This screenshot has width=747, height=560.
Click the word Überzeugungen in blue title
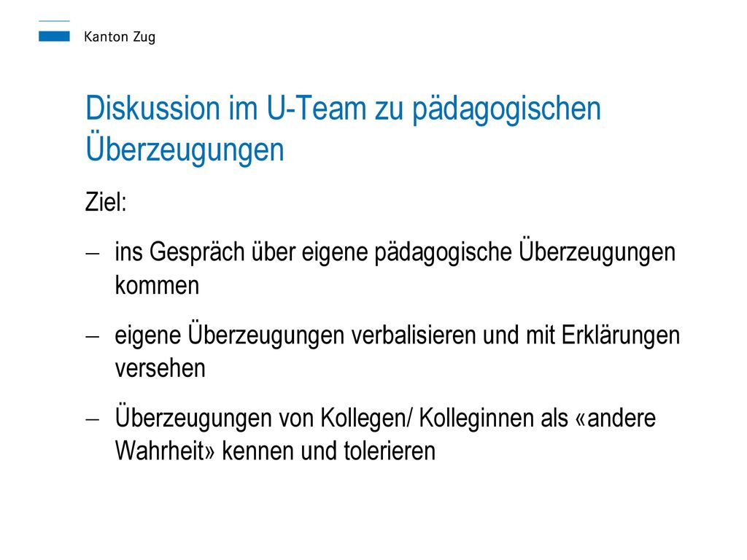click(185, 149)
